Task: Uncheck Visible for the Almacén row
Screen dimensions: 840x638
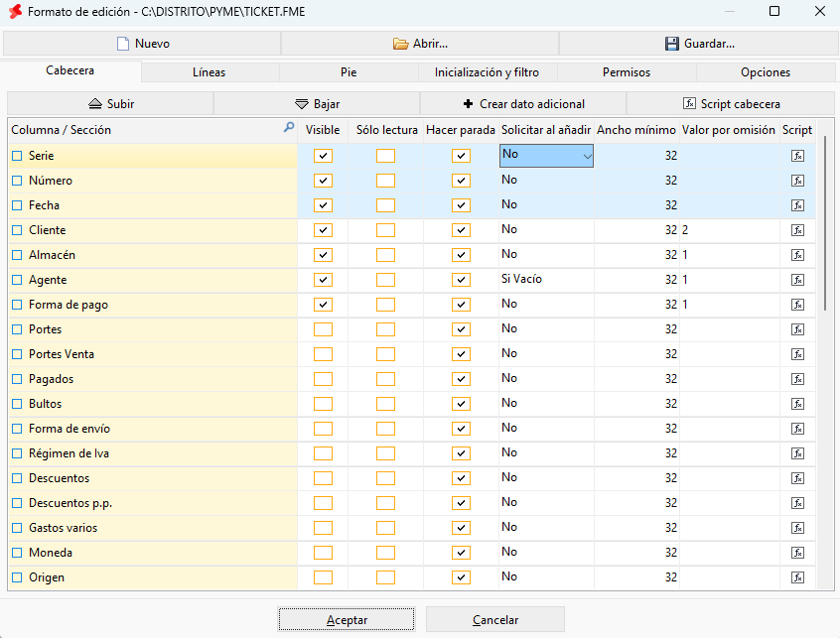Action: pos(323,255)
